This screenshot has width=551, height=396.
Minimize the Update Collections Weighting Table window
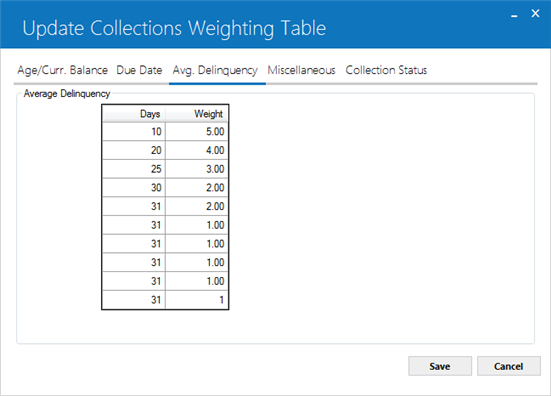(x=514, y=14)
